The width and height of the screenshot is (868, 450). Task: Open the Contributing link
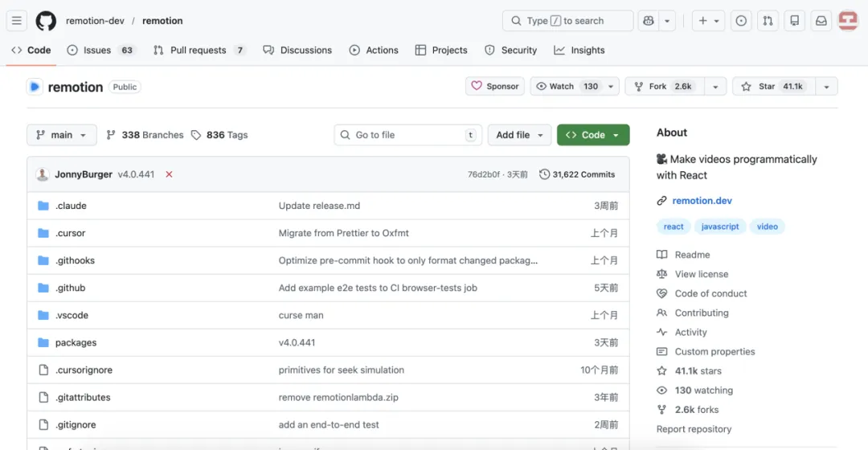click(702, 313)
